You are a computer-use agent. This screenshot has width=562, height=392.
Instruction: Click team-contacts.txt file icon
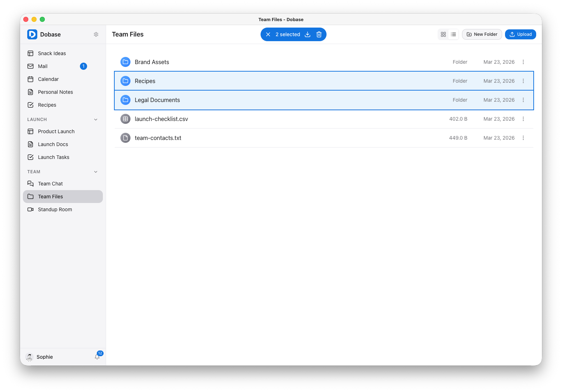(125, 138)
